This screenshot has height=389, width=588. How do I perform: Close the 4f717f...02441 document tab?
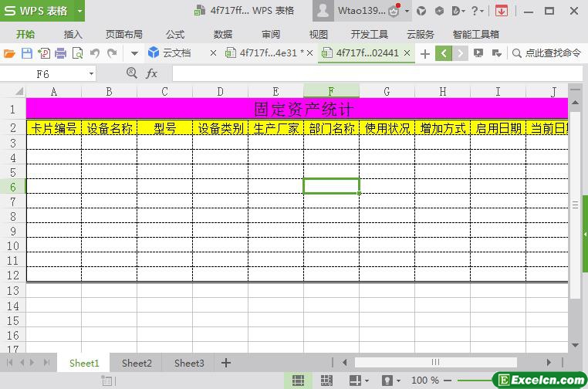click(407, 53)
